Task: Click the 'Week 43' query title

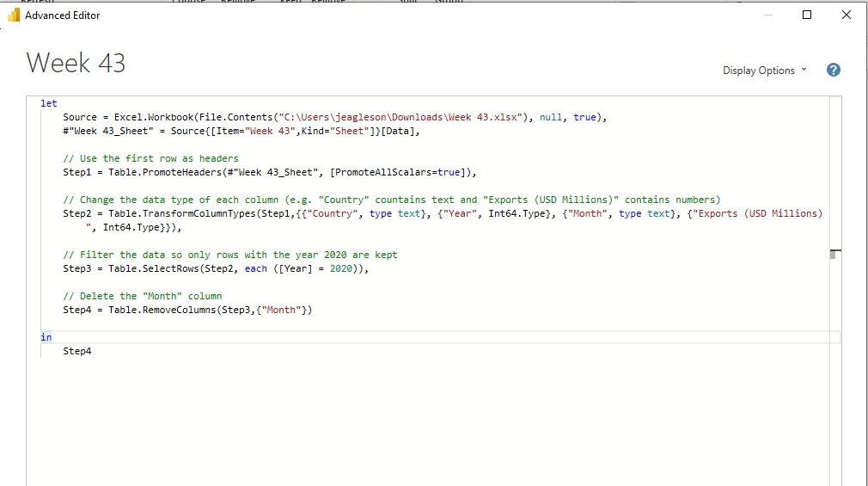Action: 76,63
